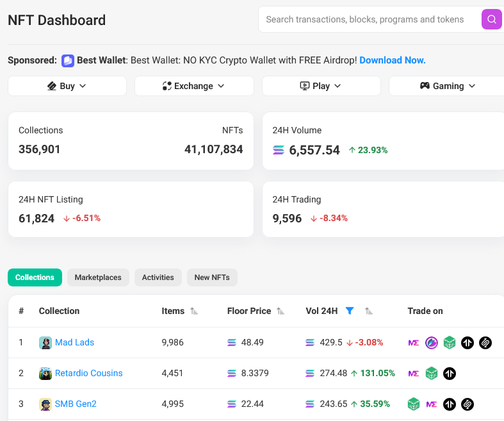Toggle sorting on the Floor Price column

coord(280,311)
